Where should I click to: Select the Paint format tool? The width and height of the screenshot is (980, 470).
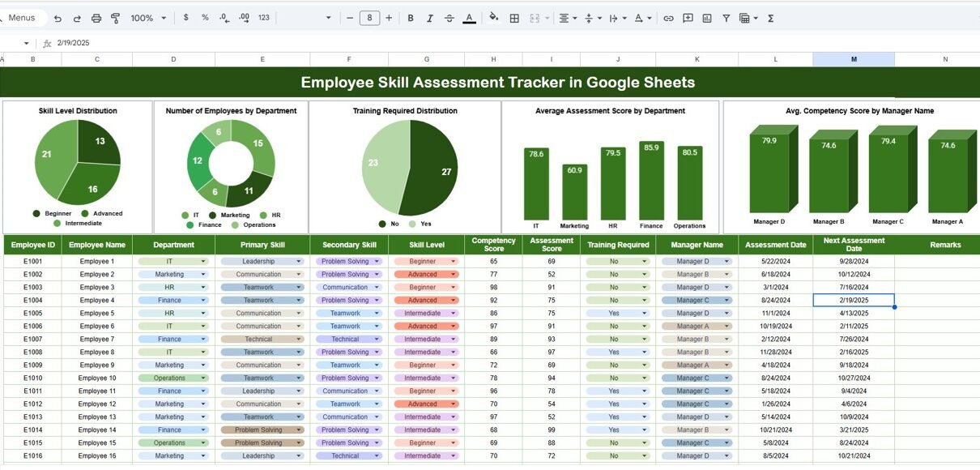coord(115,18)
